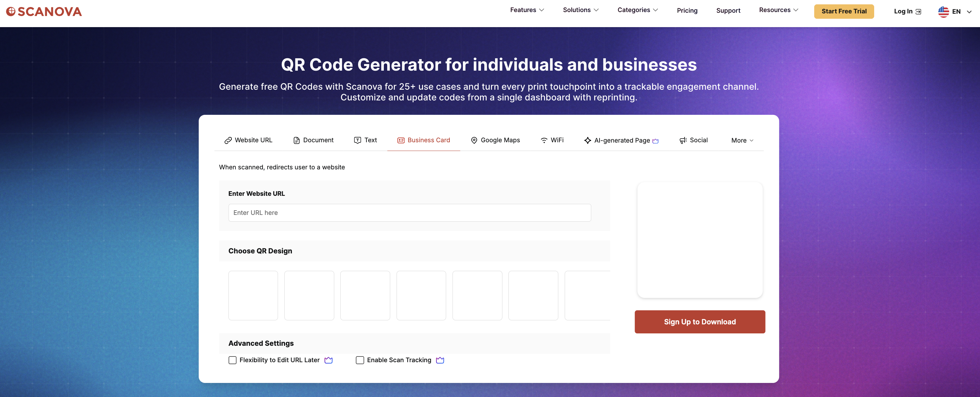Pick the sixth QR design thumbnail

click(533, 296)
